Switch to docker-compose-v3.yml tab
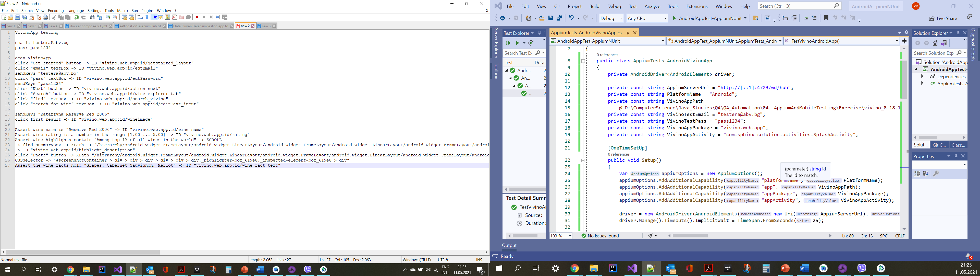This screenshot has width=980, height=276. point(88,26)
